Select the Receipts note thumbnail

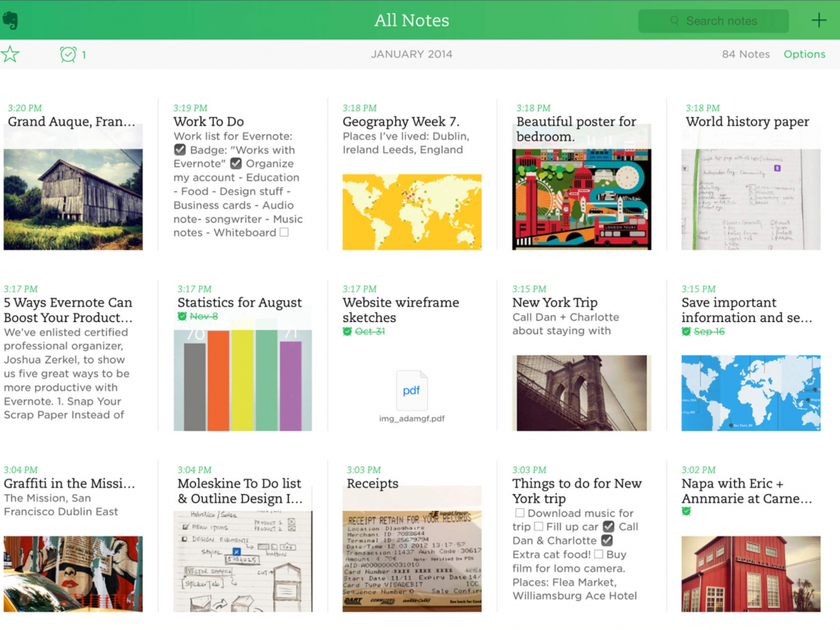[x=412, y=549]
